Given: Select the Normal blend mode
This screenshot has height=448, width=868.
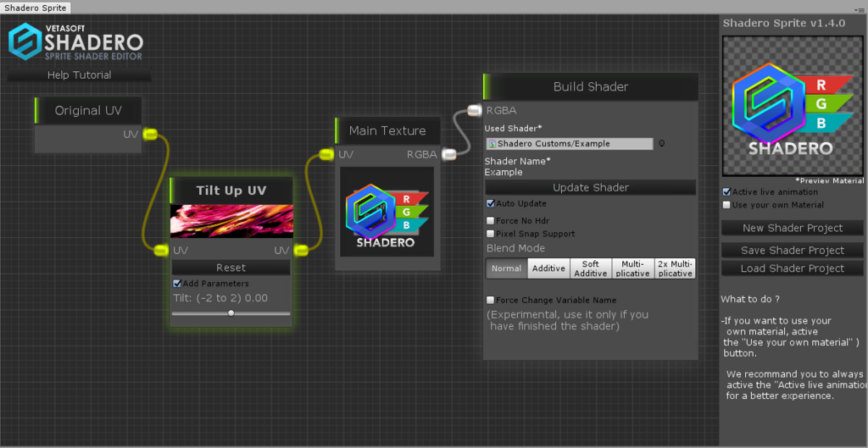Looking at the screenshot, I should tap(507, 268).
